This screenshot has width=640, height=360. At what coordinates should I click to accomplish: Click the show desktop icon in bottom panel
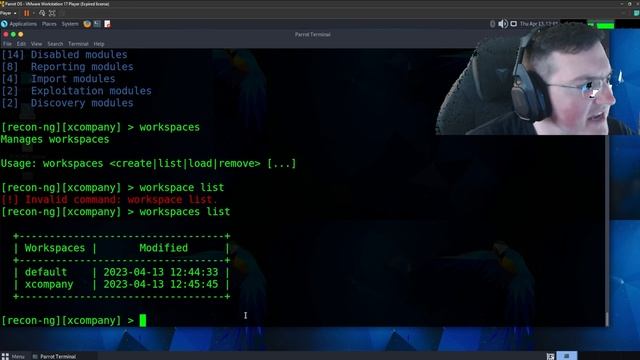(x=550, y=356)
